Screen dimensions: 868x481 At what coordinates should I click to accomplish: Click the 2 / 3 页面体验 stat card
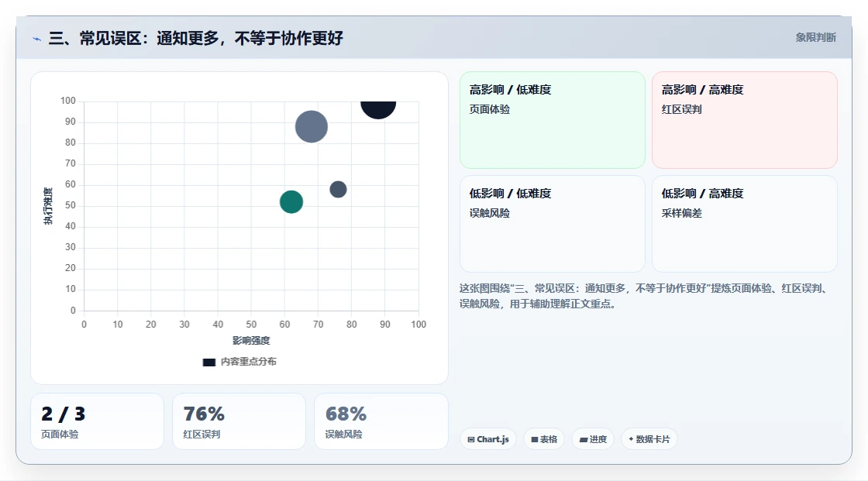98,421
